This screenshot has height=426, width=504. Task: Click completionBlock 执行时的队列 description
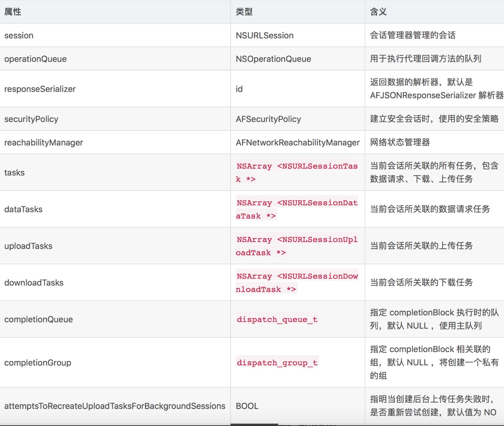[434, 319]
